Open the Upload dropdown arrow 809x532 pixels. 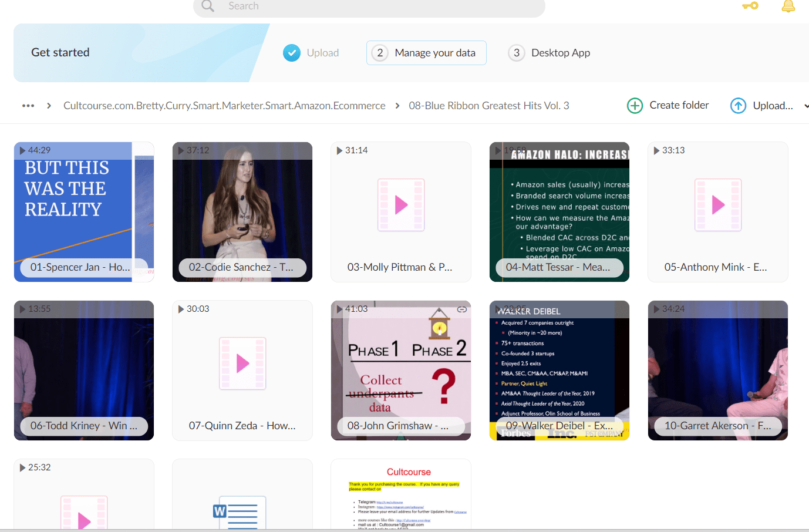(805, 106)
